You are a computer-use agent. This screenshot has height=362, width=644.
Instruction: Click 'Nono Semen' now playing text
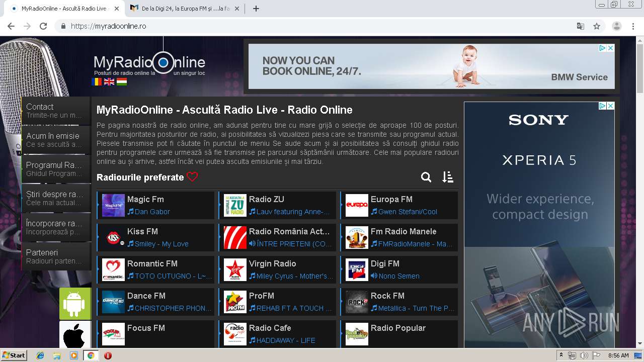399,276
